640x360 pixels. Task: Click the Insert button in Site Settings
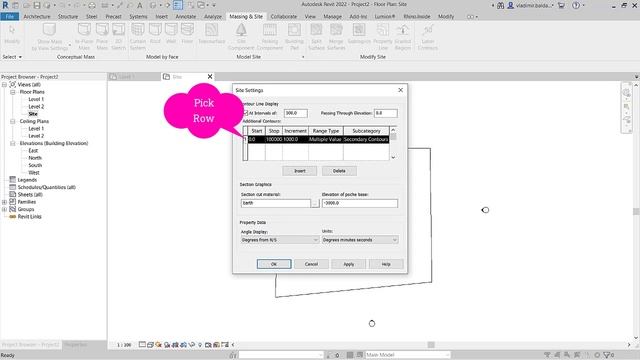[300, 171]
